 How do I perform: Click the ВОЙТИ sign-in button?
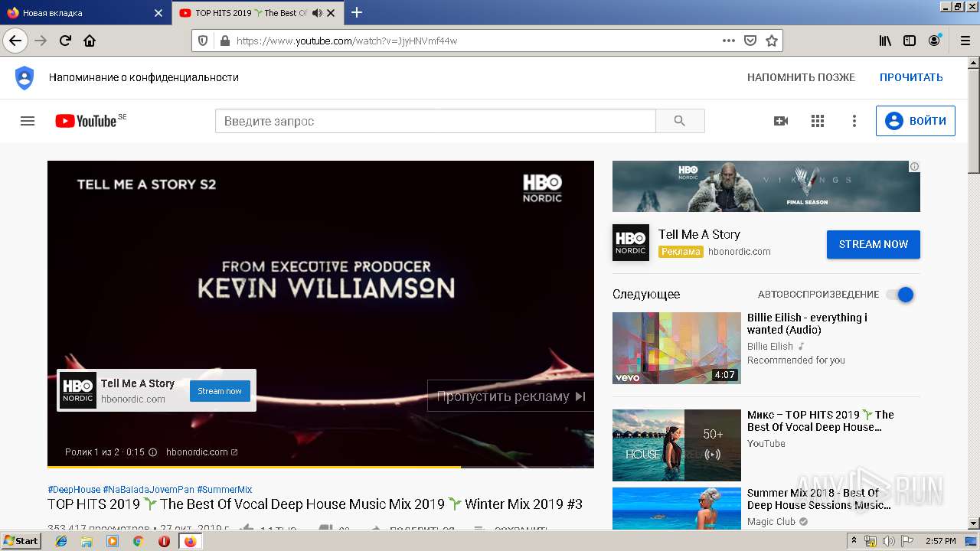[x=916, y=121]
